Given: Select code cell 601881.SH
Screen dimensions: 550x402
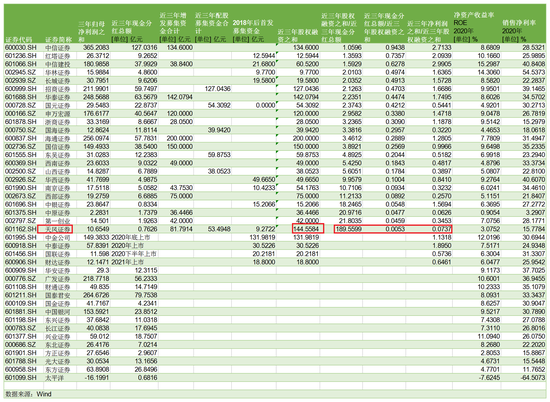Looking at the screenshot, I should (x=21, y=311).
